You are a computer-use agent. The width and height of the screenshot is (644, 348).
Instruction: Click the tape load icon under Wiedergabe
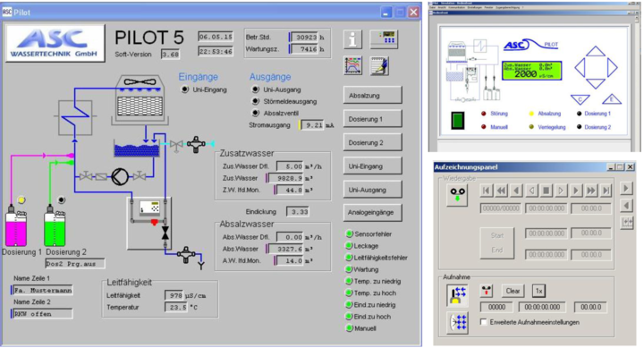(x=457, y=195)
